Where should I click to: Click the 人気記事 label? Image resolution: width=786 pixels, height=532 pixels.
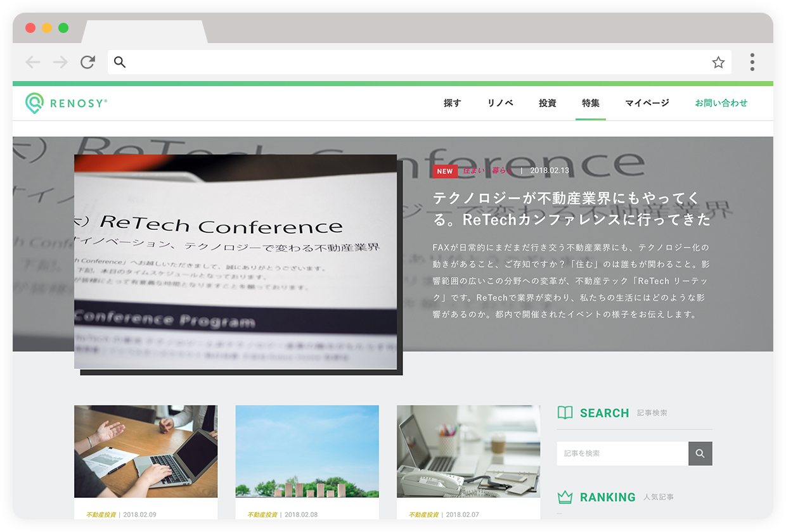click(659, 498)
